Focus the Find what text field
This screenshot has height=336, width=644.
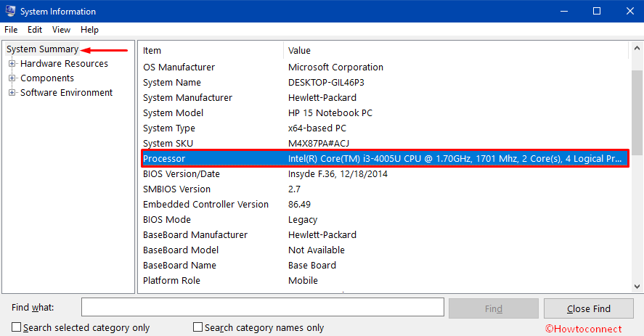(x=262, y=308)
